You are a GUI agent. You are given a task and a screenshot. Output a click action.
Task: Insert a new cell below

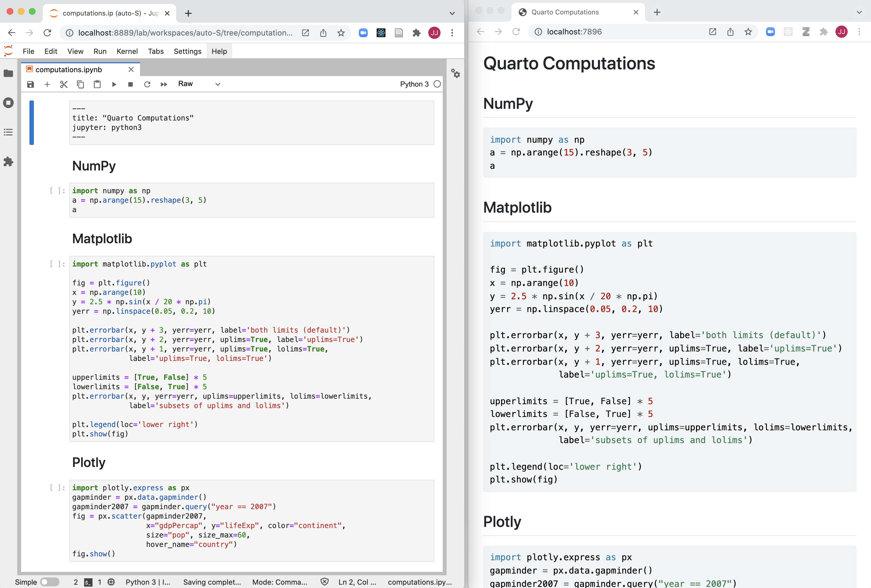(47, 84)
